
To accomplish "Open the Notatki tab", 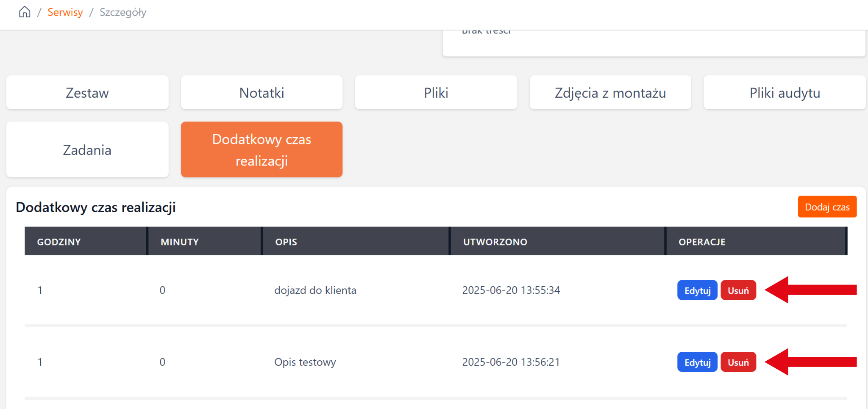I will (262, 93).
